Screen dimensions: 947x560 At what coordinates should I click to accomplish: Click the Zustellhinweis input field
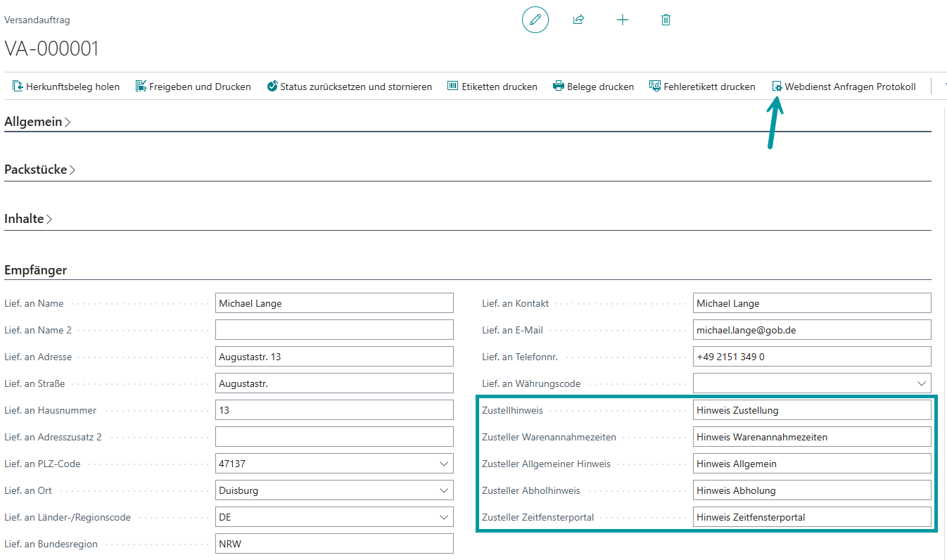coord(811,410)
